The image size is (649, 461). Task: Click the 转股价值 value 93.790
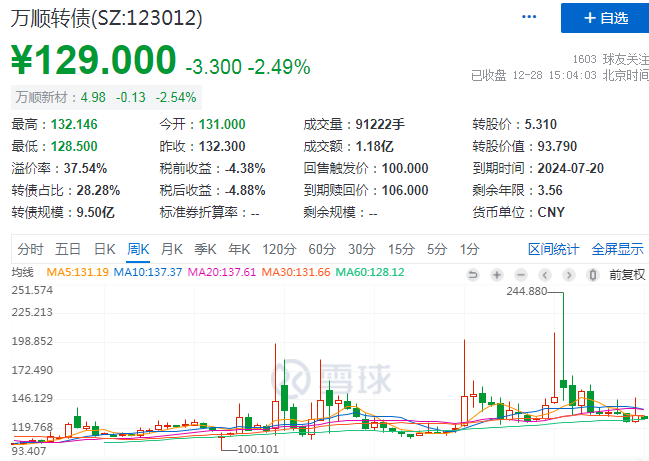(557, 146)
